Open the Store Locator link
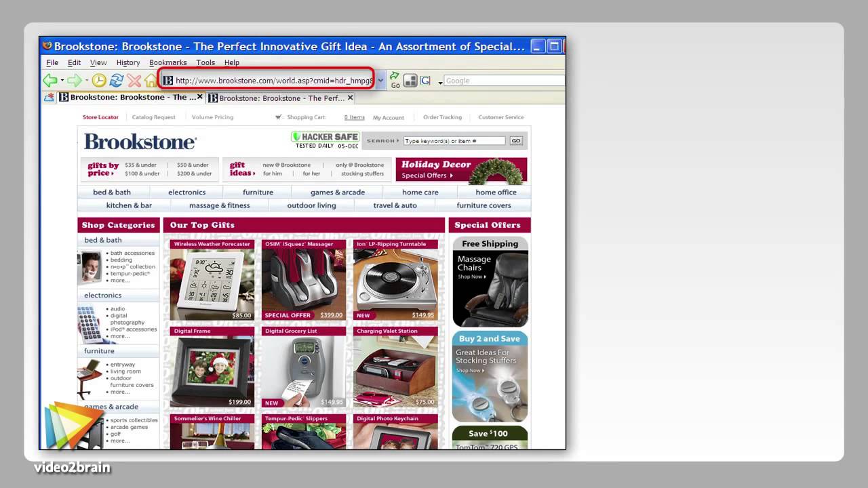This screenshot has height=488, width=868. click(100, 117)
